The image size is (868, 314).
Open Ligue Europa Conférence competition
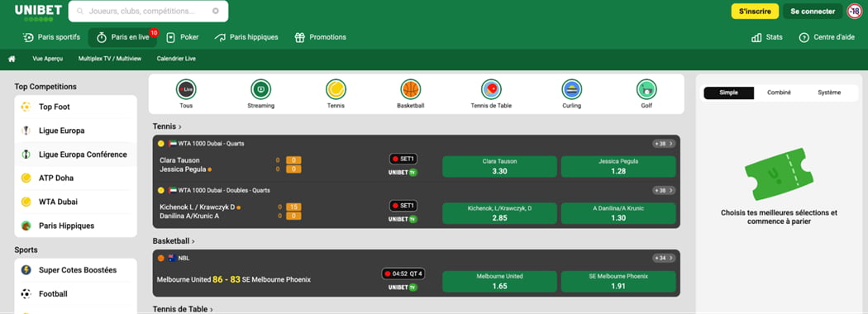pos(76,155)
